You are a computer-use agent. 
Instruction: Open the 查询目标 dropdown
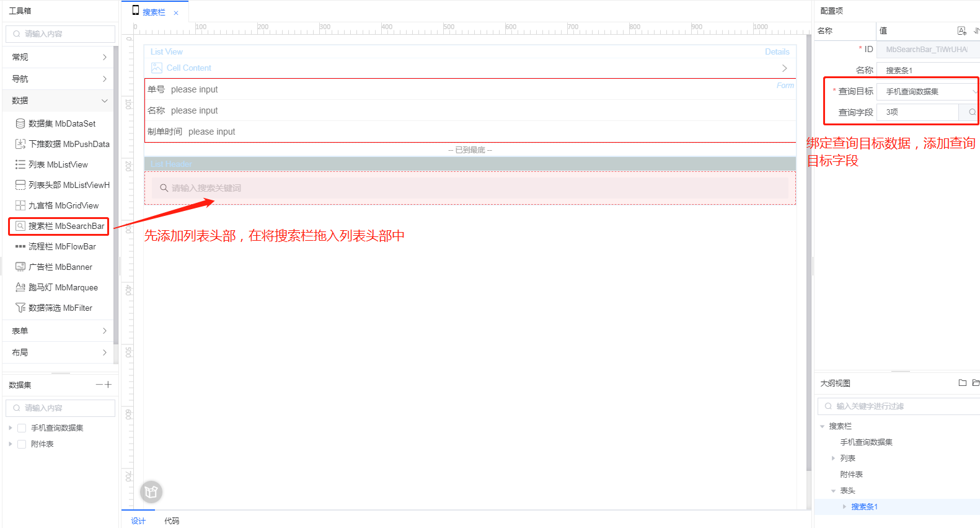pos(927,92)
